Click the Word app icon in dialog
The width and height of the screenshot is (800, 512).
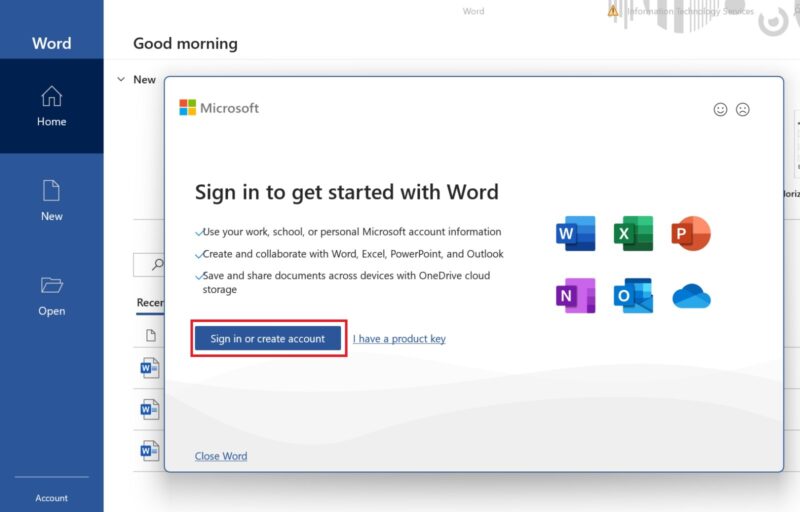coord(576,234)
